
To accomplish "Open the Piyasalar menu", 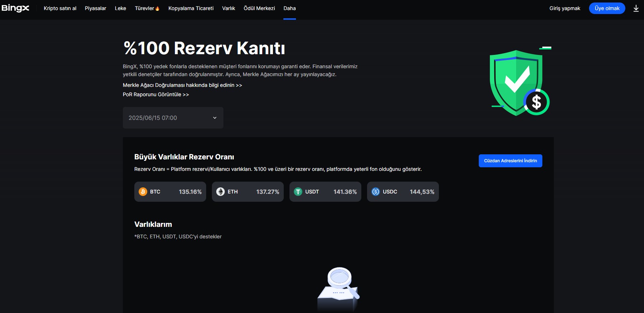I will click(x=96, y=8).
